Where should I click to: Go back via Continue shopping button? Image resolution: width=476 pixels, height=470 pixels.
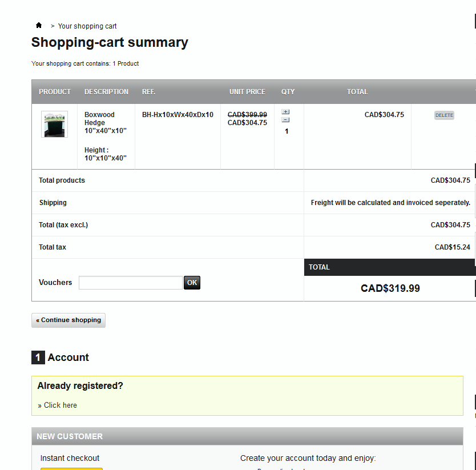pyautogui.click(x=68, y=320)
